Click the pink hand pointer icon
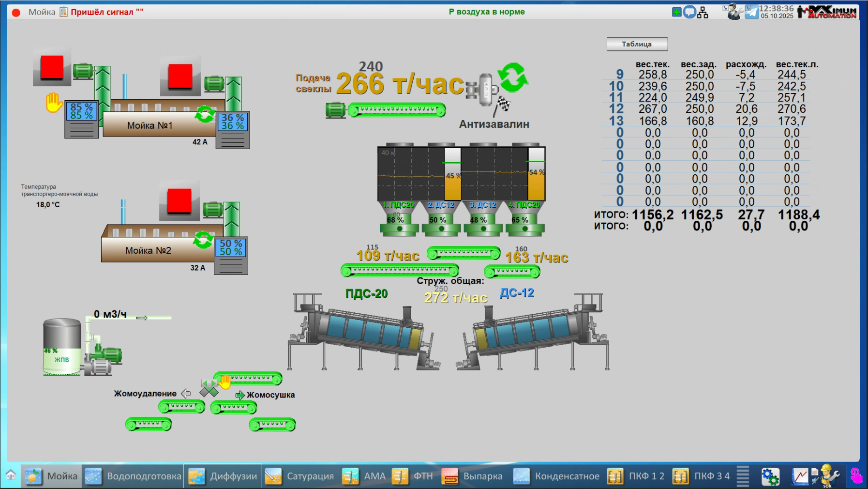This screenshot has width=868, height=489. [x=856, y=476]
